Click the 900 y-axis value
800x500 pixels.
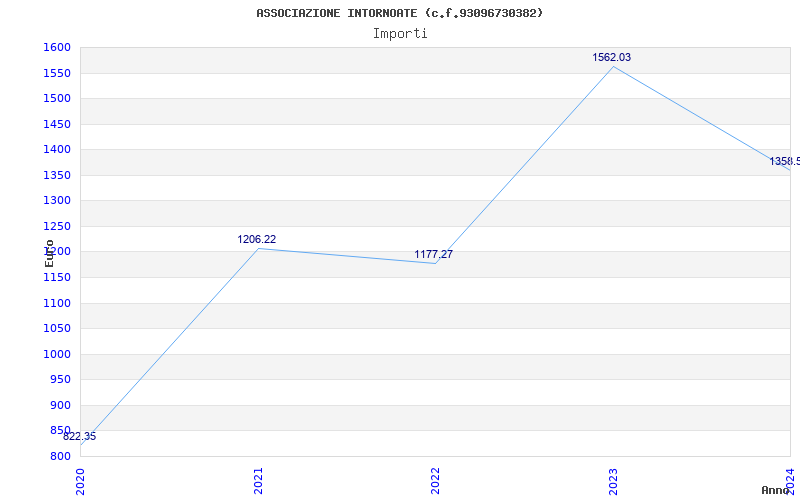60,406
